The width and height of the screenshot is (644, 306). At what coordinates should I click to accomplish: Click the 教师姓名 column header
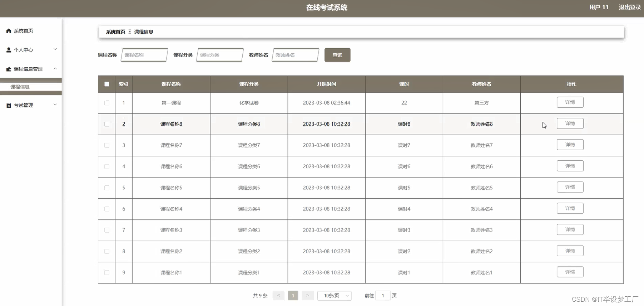481,84
